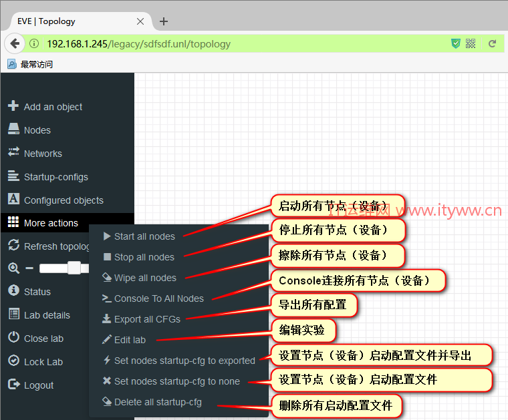This screenshot has width=508, height=420.
Task: Open the Nodes list label
Action: point(37,130)
